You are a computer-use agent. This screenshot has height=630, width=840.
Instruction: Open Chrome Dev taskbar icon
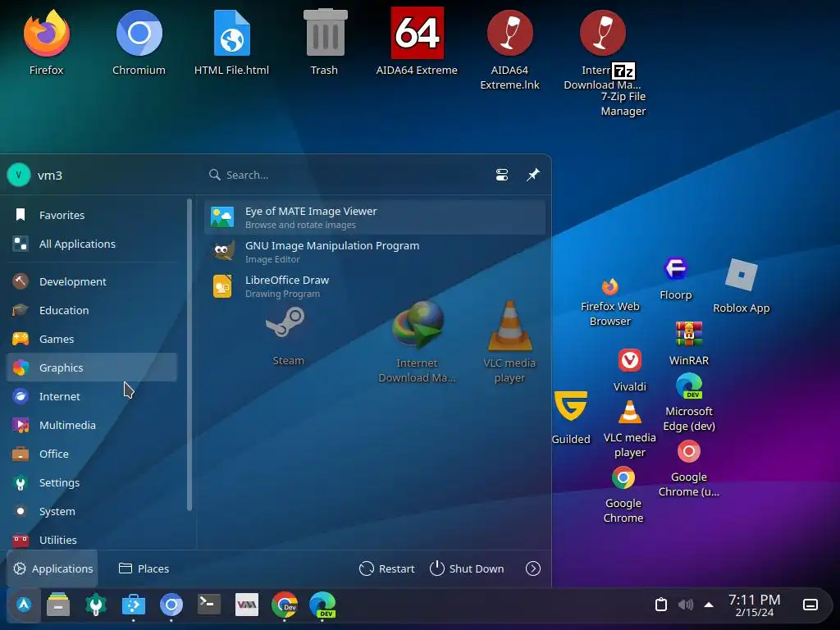click(285, 605)
